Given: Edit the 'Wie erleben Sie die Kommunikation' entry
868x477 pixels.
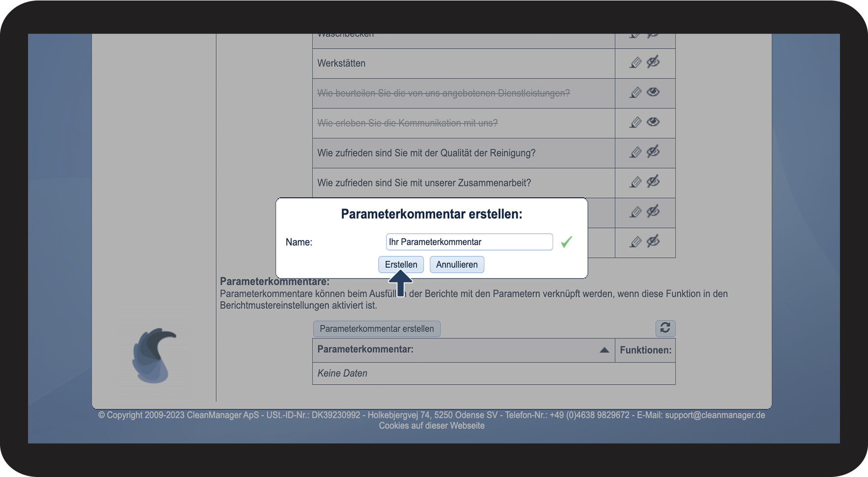Looking at the screenshot, I should 635,123.
